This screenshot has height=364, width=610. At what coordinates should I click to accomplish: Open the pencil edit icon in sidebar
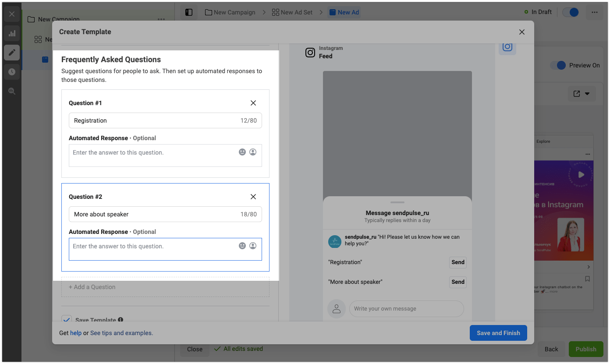(x=12, y=53)
